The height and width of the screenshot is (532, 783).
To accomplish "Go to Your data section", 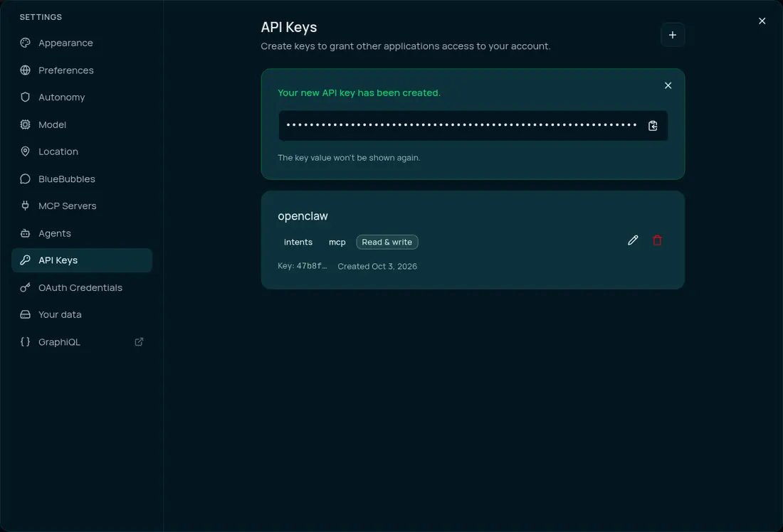I will tap(82, 314).
